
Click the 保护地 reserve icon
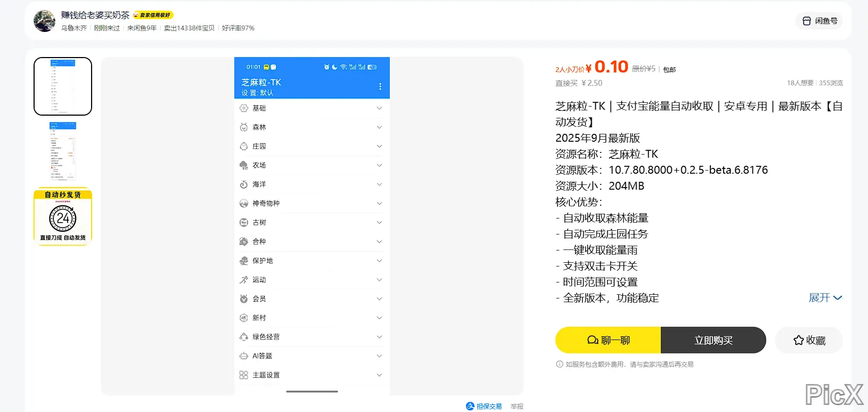click(x=244, y=261)
